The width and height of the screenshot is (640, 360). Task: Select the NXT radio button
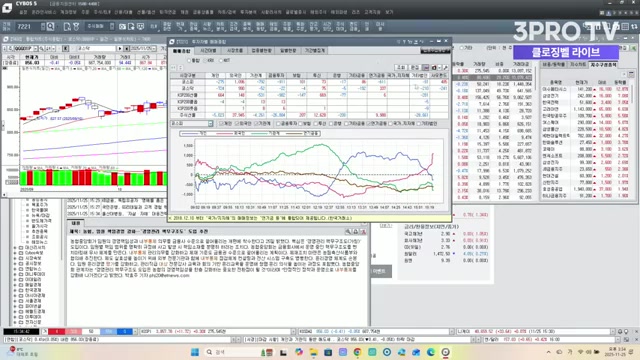pyautogui.click(x=221, y=60)
